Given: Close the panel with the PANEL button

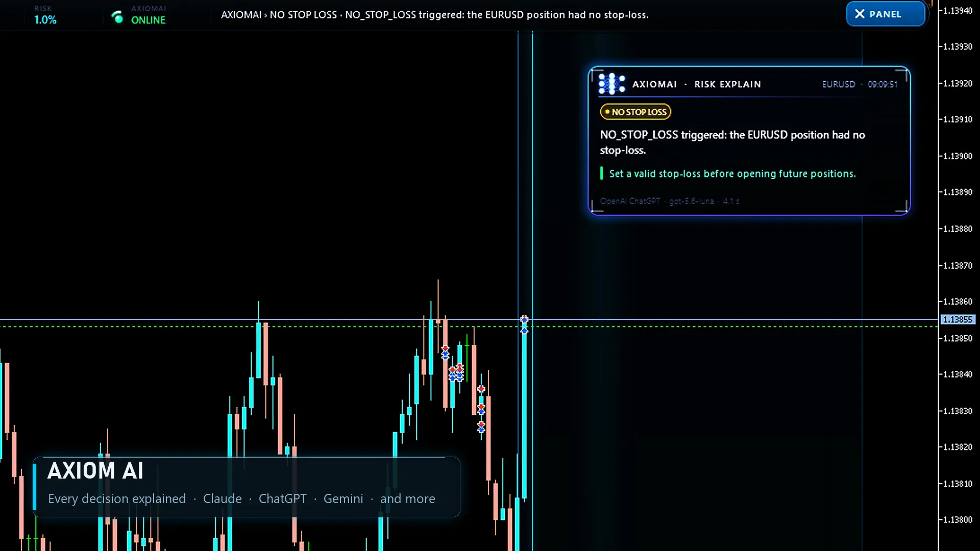Looking at the screenshot, I should pos(886,14).
